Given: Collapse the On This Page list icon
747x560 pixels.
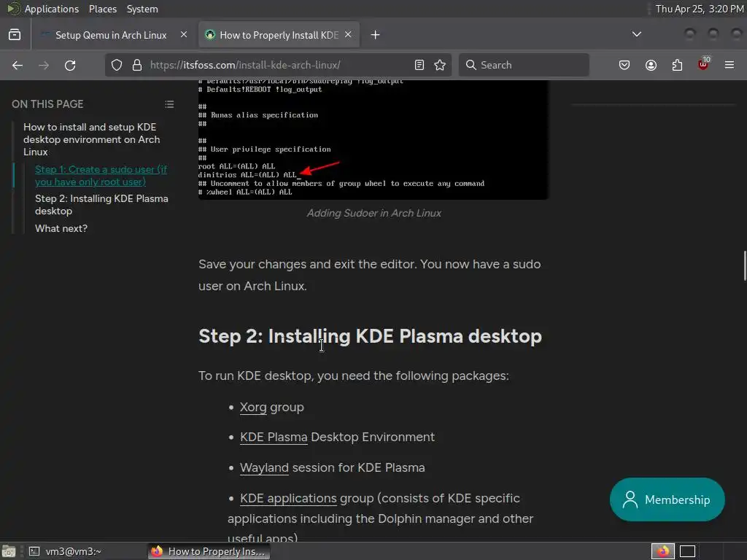Looking at the screenshot, I should [169, 104].
